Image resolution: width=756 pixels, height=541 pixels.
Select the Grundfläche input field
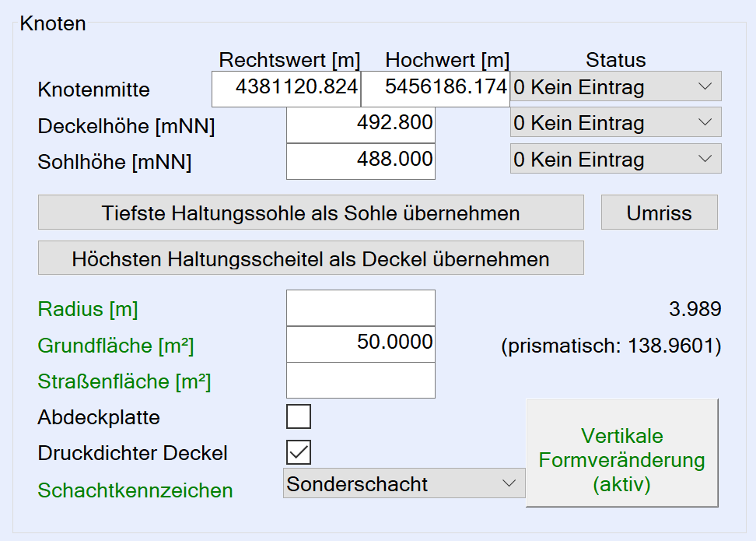(x=360, y=344)
